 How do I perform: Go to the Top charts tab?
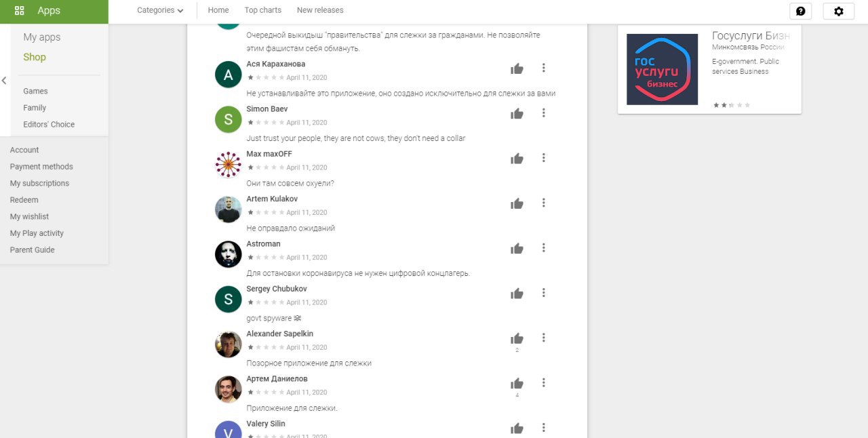point(262,10)
